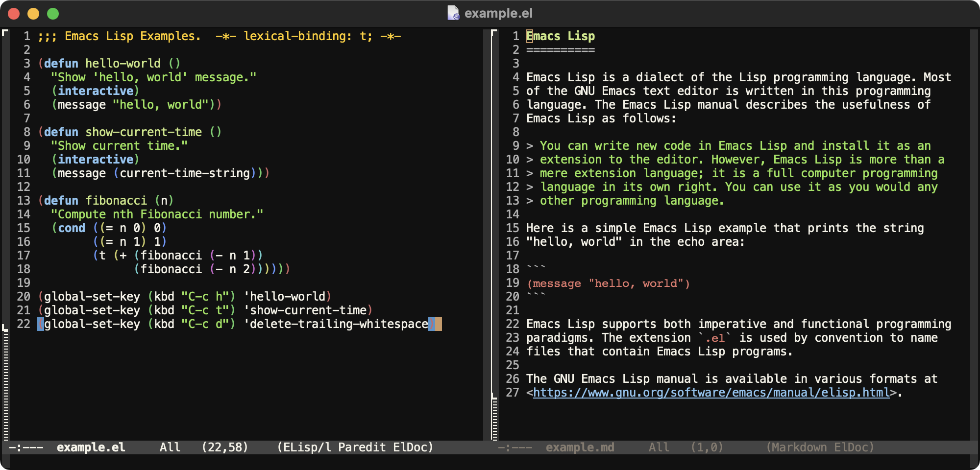The width and height of the screenshot is (980, 470).
Task: Click the fibonacci function name
Action: point(118,200)
